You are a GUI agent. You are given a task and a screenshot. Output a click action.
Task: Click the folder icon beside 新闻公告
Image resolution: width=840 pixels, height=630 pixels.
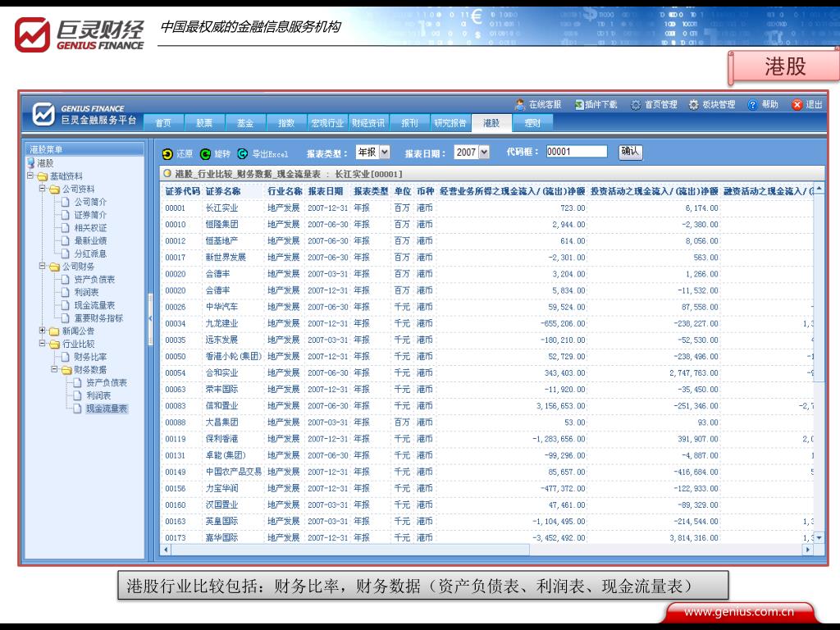click(x=54, y=331)
